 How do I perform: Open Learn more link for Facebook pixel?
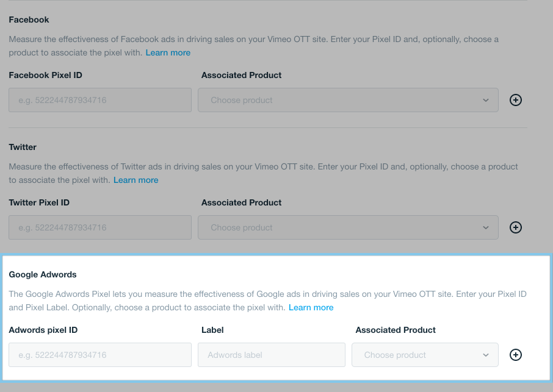tap(168, 53)
